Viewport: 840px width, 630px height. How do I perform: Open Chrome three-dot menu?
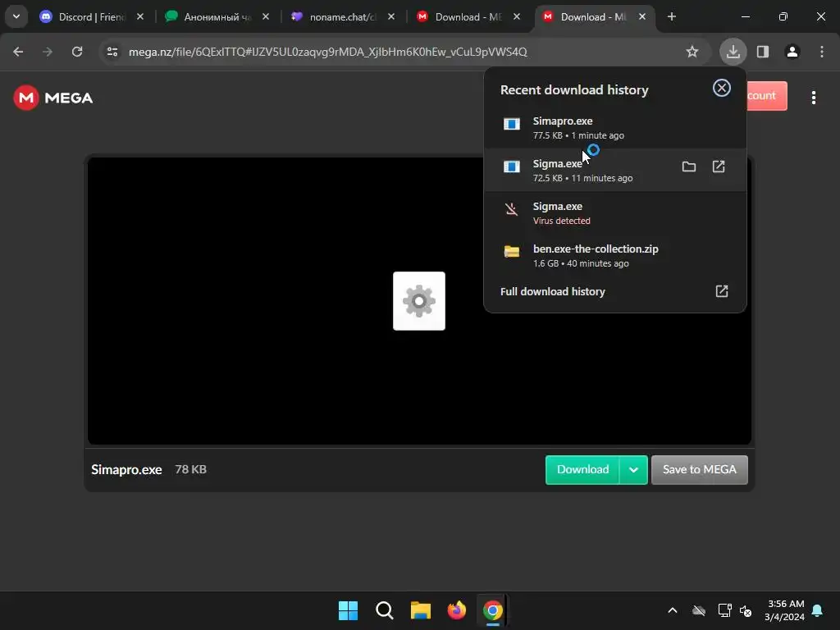pos(822,52)
